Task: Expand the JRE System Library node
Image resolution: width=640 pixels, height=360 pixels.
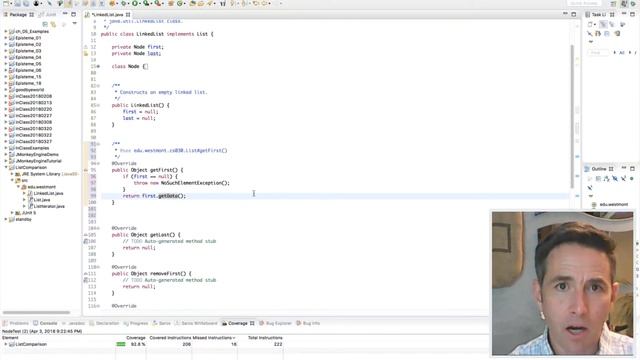Action: [12, 174]
